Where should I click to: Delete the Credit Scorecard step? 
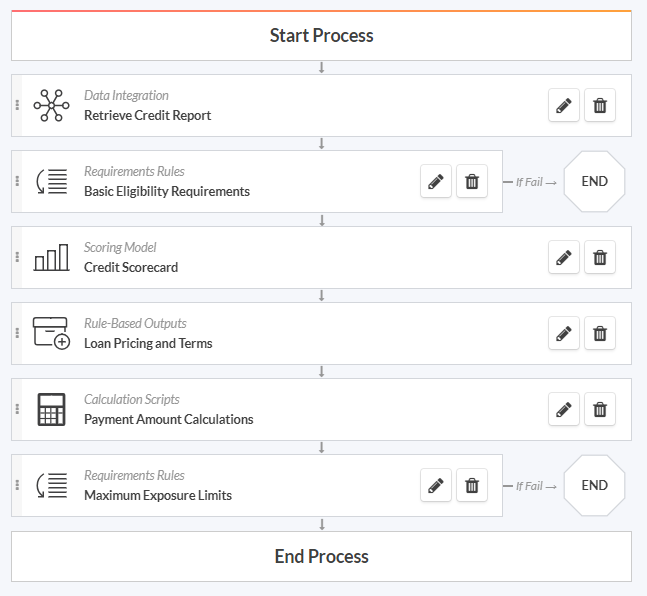pyautogui.click(x=600, y=257)
